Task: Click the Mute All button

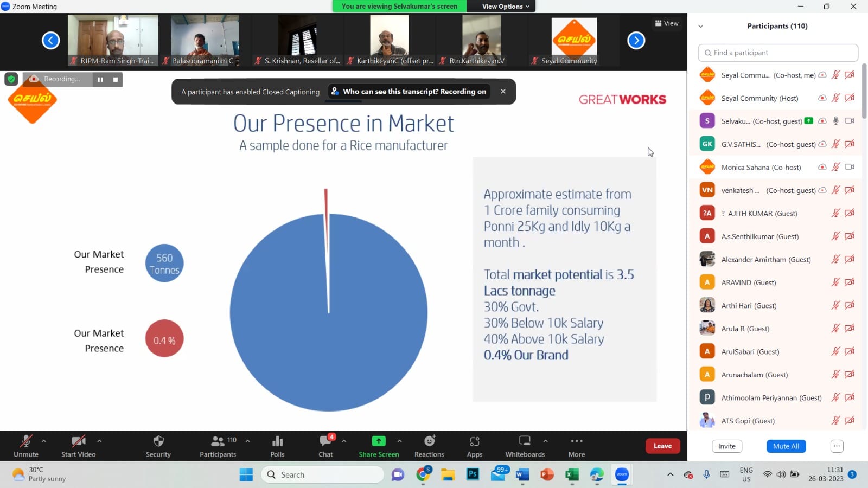Action: [786, 446]
